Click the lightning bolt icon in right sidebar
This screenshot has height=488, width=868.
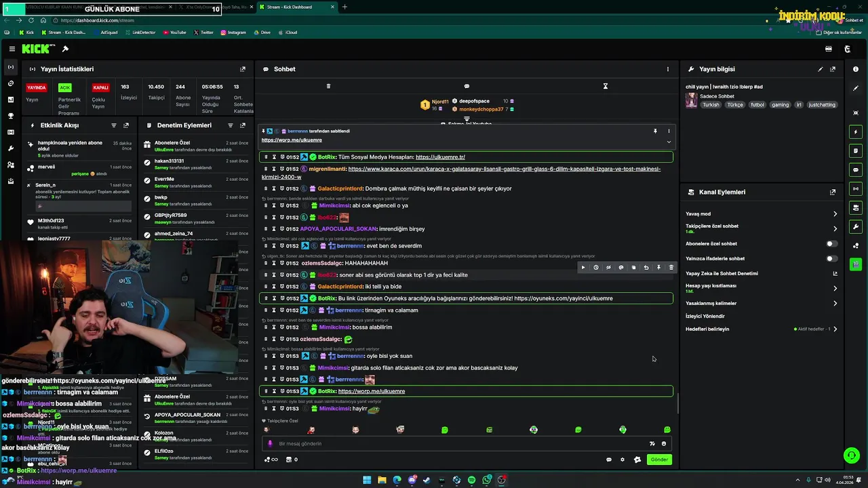856,131
